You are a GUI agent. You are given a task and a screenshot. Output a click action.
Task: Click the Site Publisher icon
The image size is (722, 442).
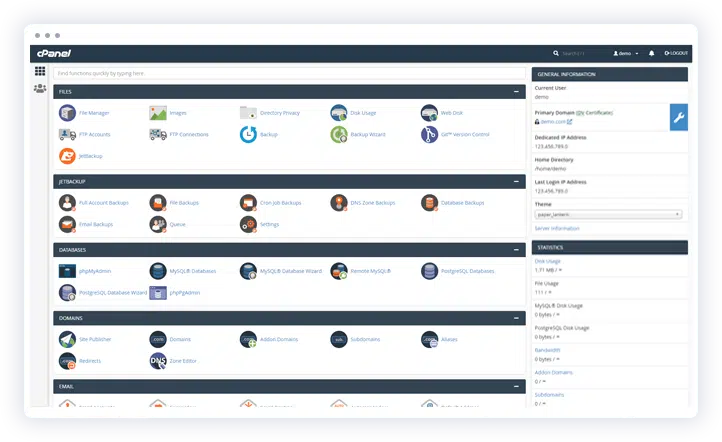(67, 339)
